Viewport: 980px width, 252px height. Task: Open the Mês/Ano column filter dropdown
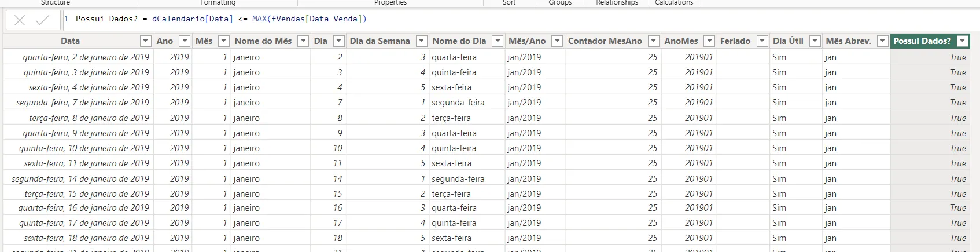tap(557, 41)
